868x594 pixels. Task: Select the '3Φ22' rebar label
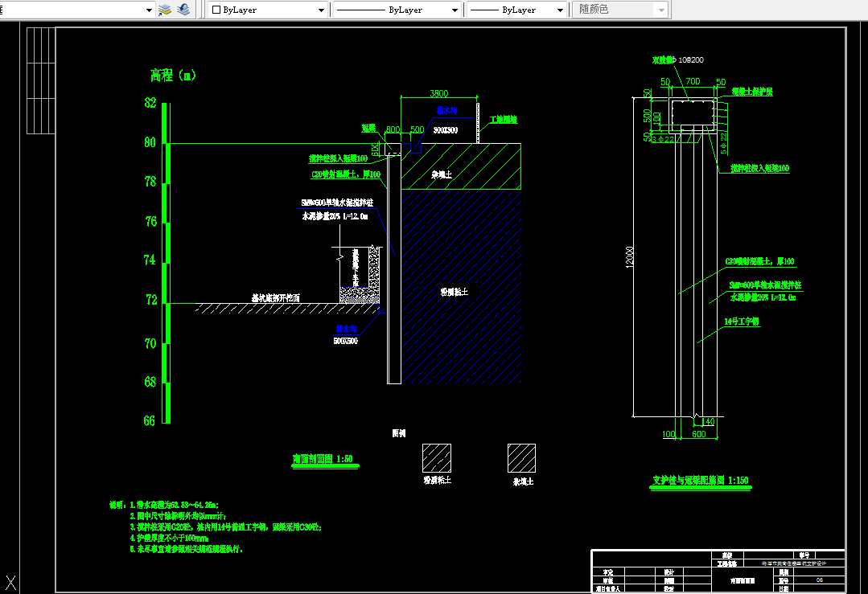click(663, 139)
